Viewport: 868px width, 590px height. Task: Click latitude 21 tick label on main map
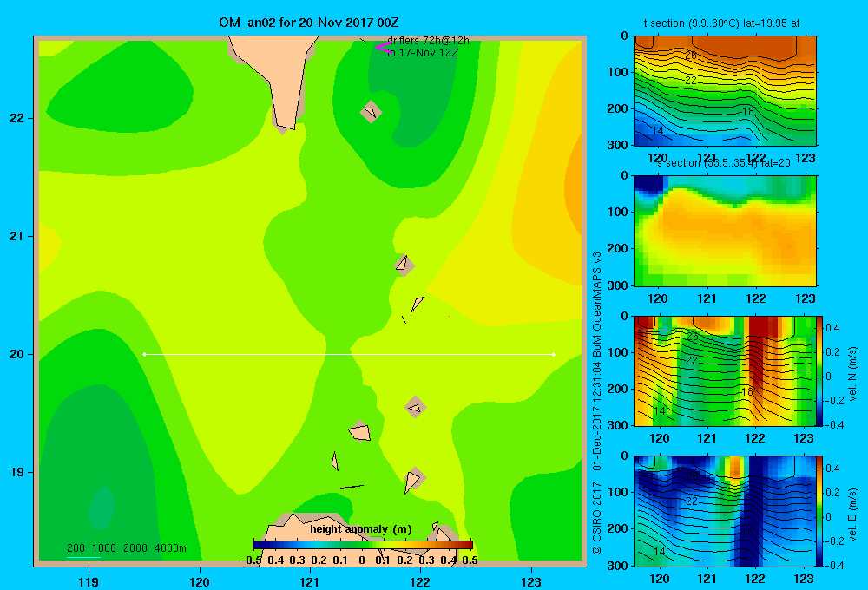(17, 236)
